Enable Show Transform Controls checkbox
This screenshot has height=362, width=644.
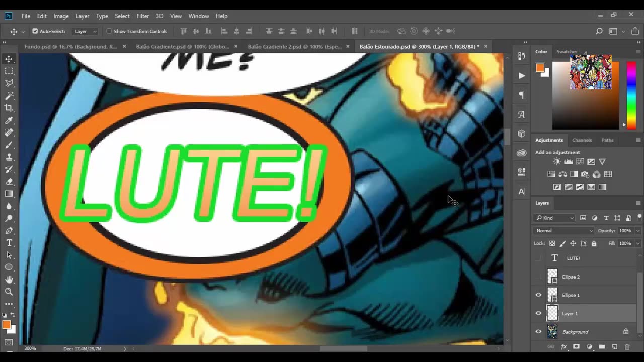(x=109, y=31)
